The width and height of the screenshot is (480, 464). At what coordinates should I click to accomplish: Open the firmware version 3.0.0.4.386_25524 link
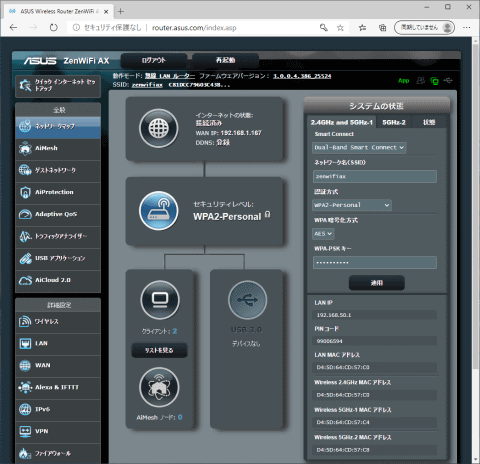302,76
